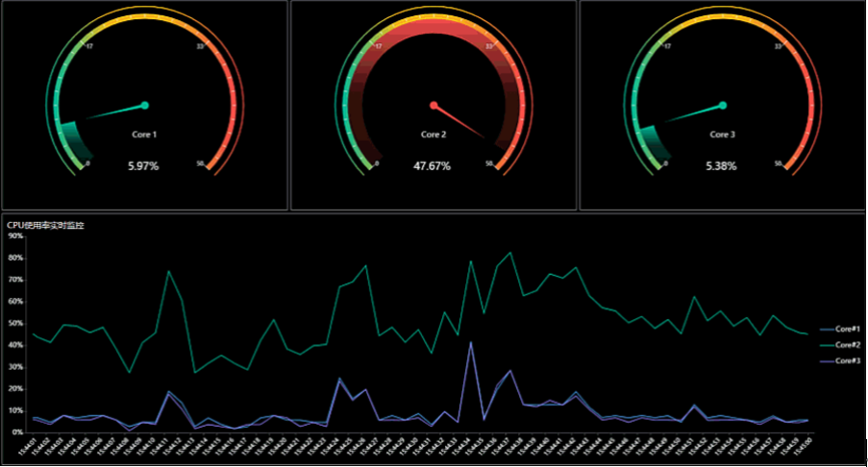
Task: Click the Core 2 gauge label
Action: tap(433, 135)
